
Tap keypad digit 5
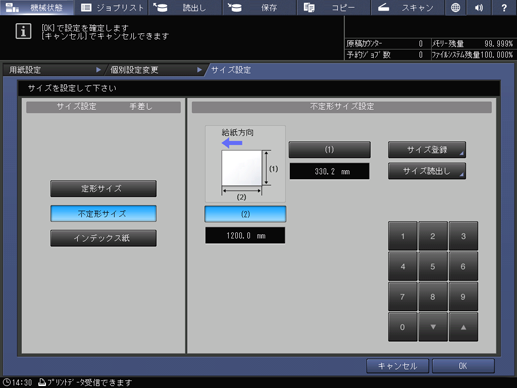point(433,266)
